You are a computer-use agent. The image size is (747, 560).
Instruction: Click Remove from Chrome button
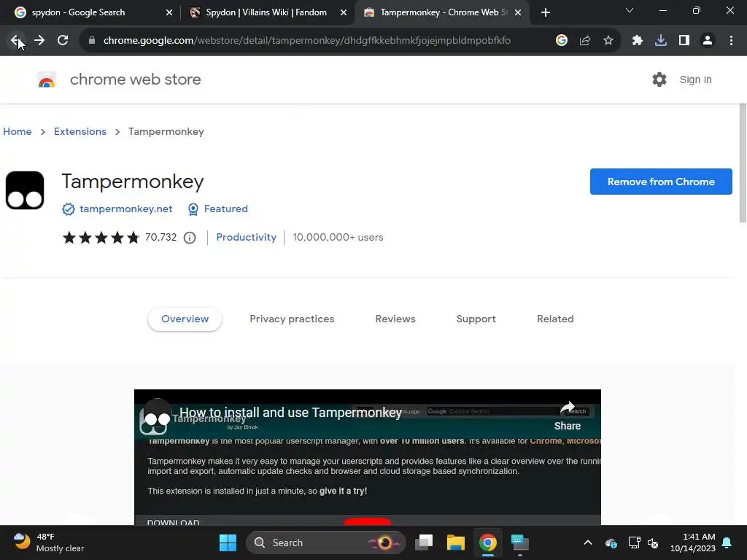pyautogui.click(x=661, y=182)
